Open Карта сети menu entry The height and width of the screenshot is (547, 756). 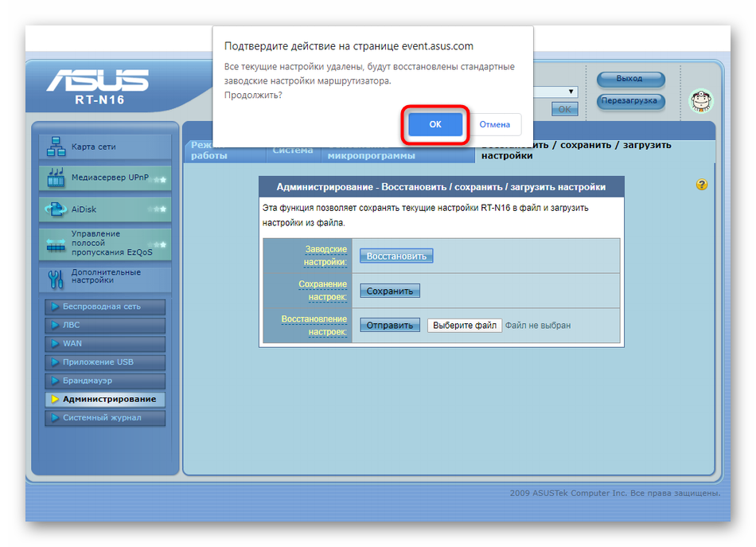point(105,147)
